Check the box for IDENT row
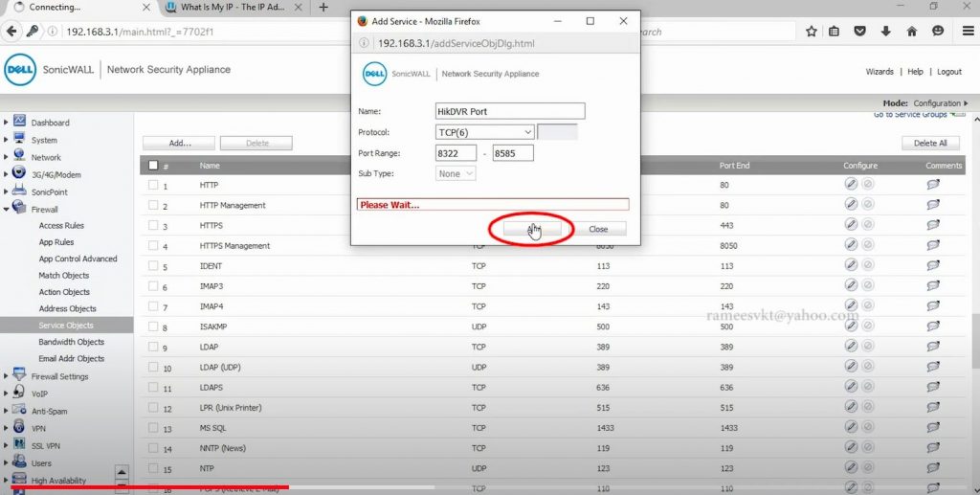The width and height of the screenshot is (980, 495). pyautogui.click(x=153, y=265)
